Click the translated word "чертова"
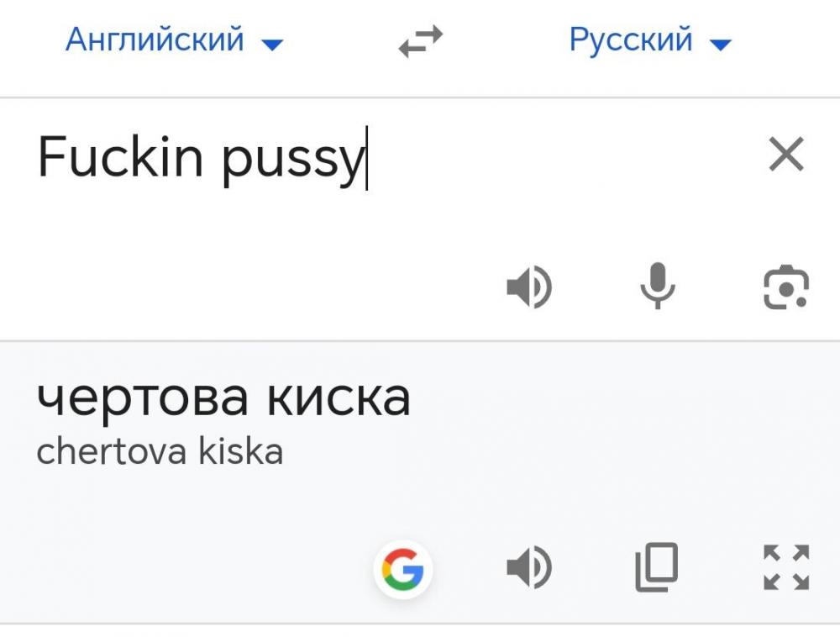 [141, 397]
